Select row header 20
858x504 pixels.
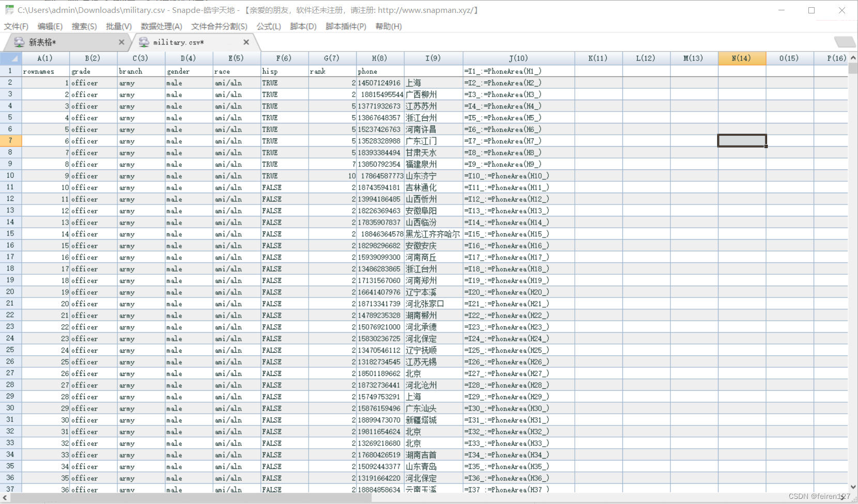coord(10,292)
